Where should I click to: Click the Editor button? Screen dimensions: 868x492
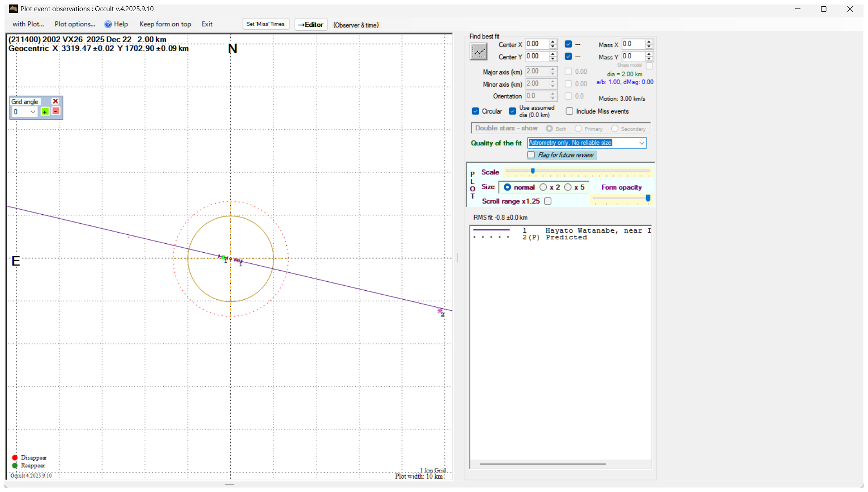click(x=311, y=25)
